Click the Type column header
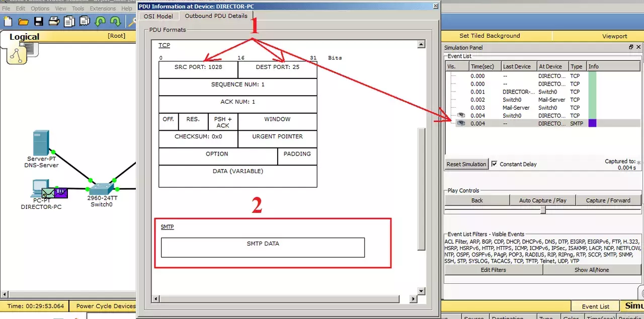This screenshot has width=644, height=319. (577, 66)
